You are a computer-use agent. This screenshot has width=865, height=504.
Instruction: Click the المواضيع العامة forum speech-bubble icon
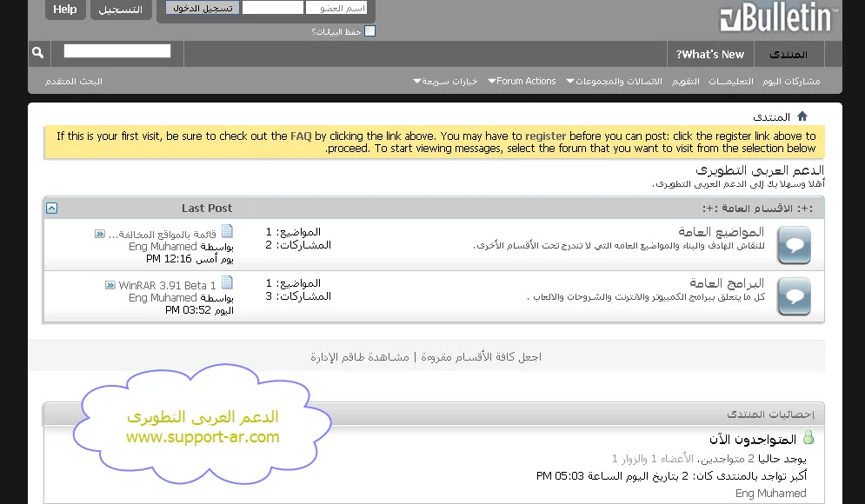[793, 246]
